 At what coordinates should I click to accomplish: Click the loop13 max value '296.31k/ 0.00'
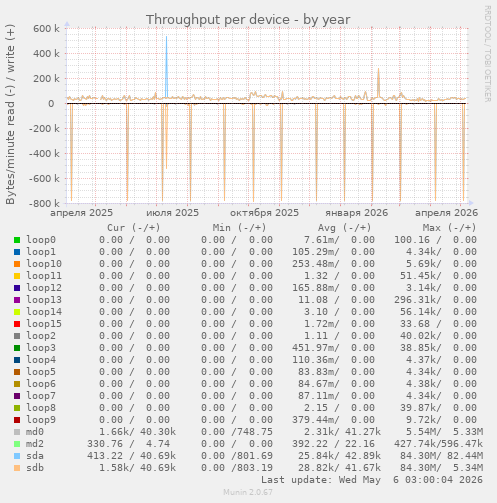click(x=435, y=300)
